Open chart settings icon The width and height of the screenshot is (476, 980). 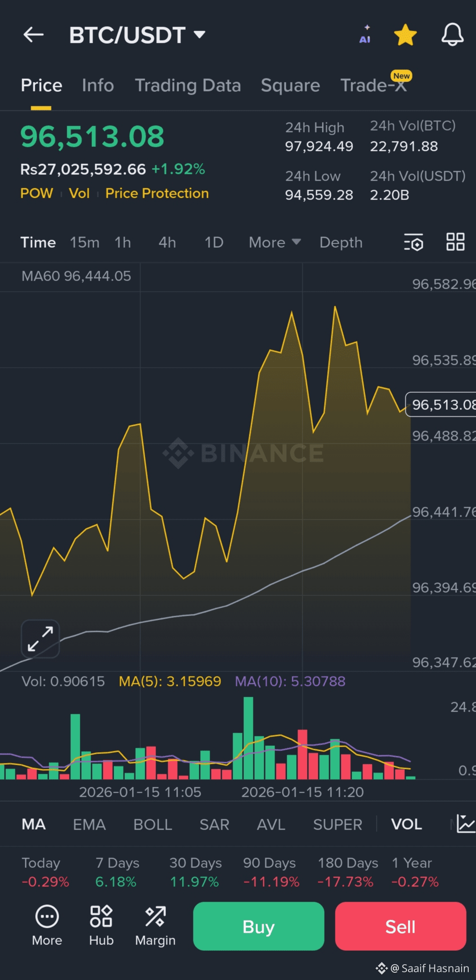(x=413, y=242)
